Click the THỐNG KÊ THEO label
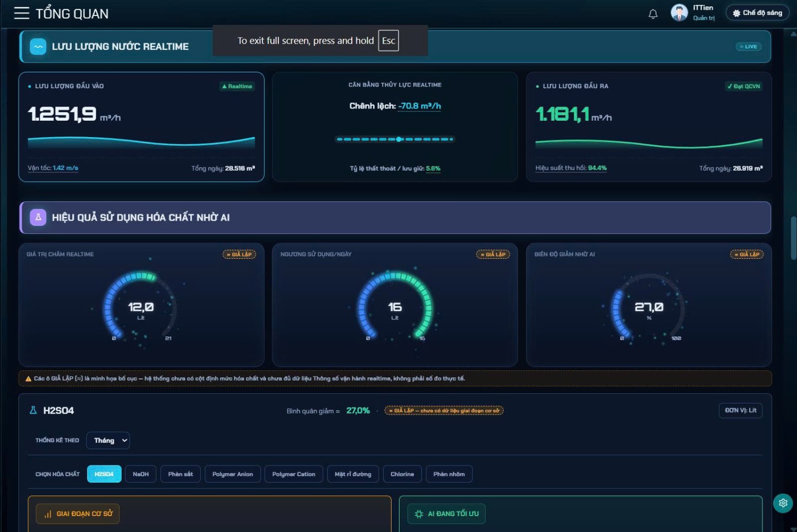 [57, 441]
